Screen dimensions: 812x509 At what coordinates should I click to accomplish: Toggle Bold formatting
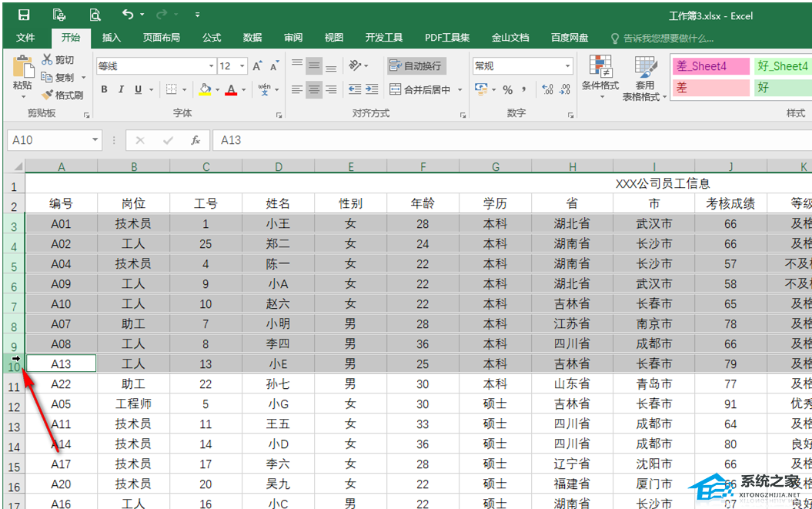[x=104, y=90]
